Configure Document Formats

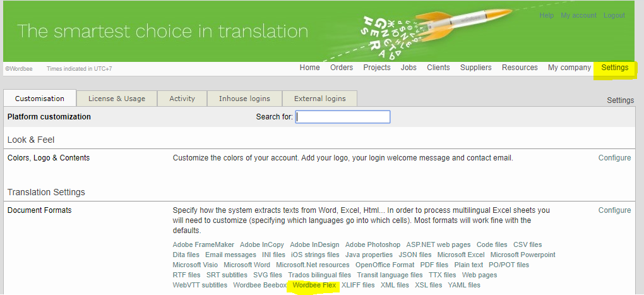coord(614,210)
